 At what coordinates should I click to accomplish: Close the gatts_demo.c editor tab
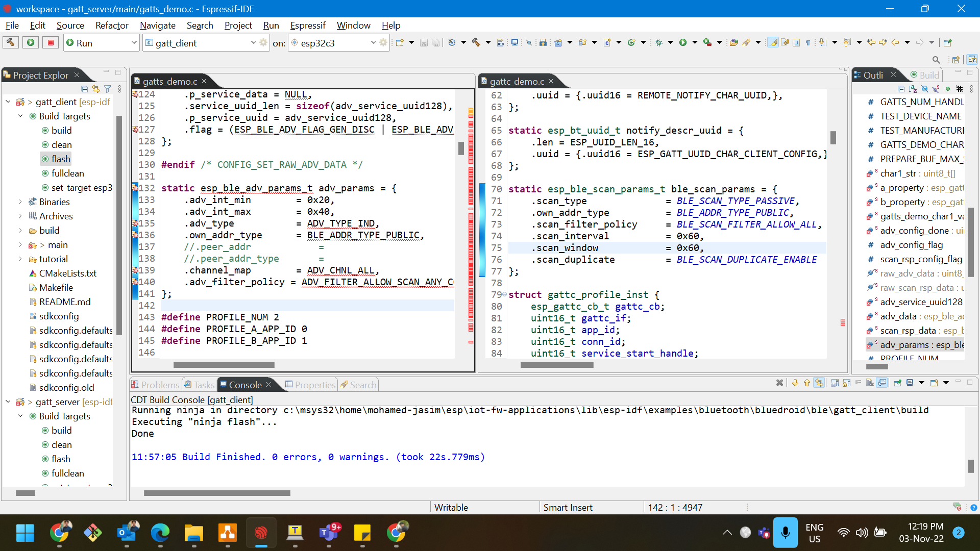coord(204,81)
